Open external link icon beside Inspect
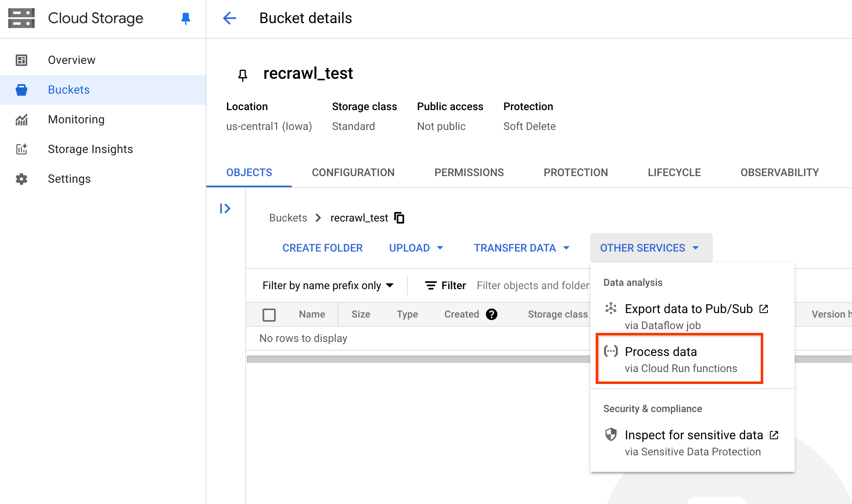The height and width of the screenshot is (504, 852). pos(774,435)
